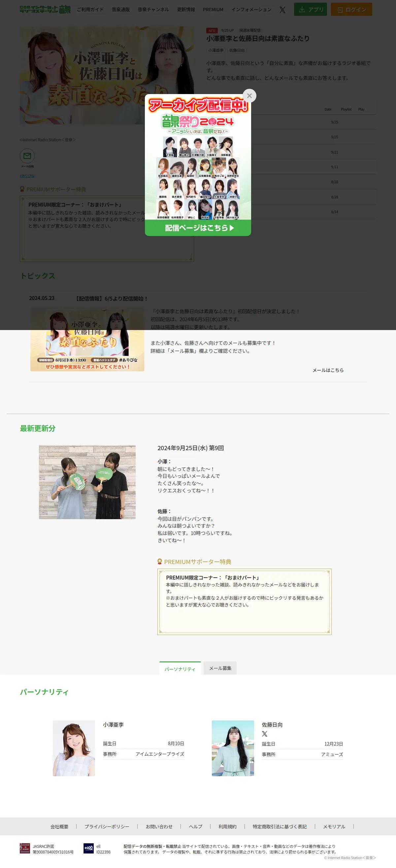Select the 小澤亜李 tag under title
Image resolution: width=396 pixels, height=868 pixels.
pyautogui.click(x=216, y=50)
